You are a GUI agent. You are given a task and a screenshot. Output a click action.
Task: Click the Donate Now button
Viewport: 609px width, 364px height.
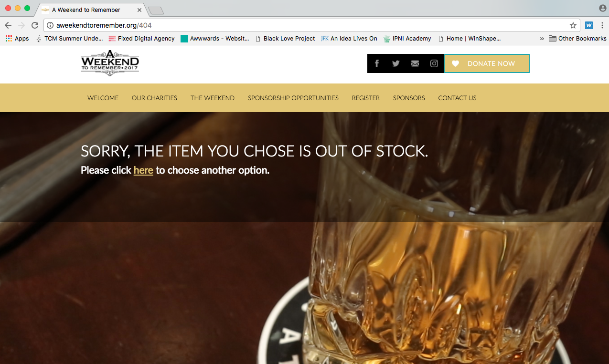coord(487,63)
